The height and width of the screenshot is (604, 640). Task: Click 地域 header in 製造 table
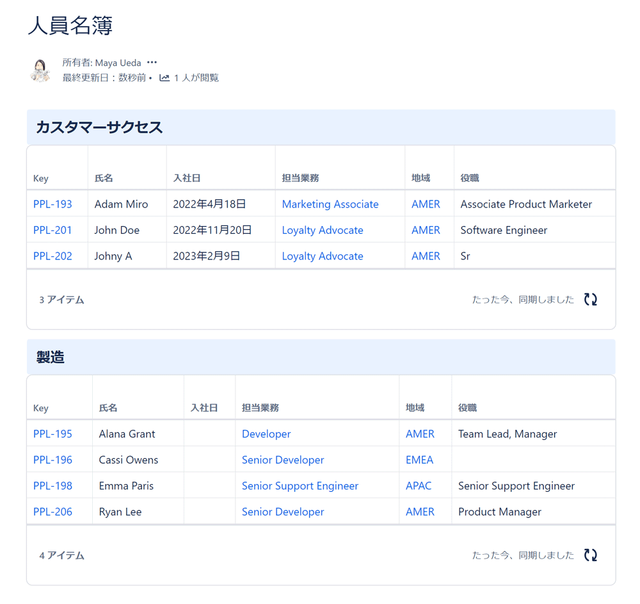click(x=415, y=408)
